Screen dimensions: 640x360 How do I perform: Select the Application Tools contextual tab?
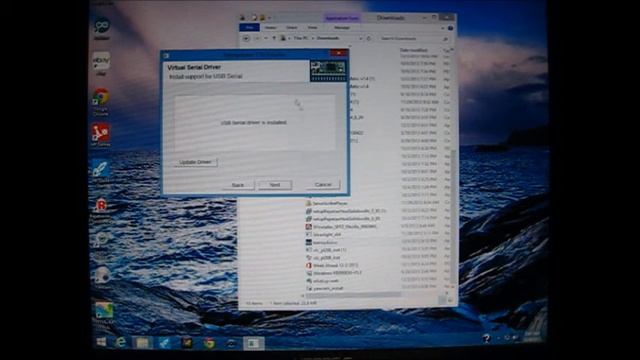(342, 18)
